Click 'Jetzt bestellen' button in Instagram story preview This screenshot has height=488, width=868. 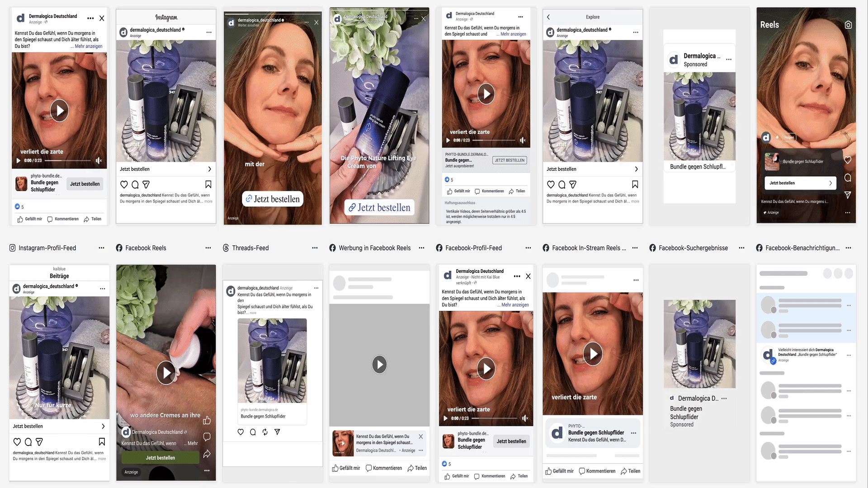pos(273,199)
